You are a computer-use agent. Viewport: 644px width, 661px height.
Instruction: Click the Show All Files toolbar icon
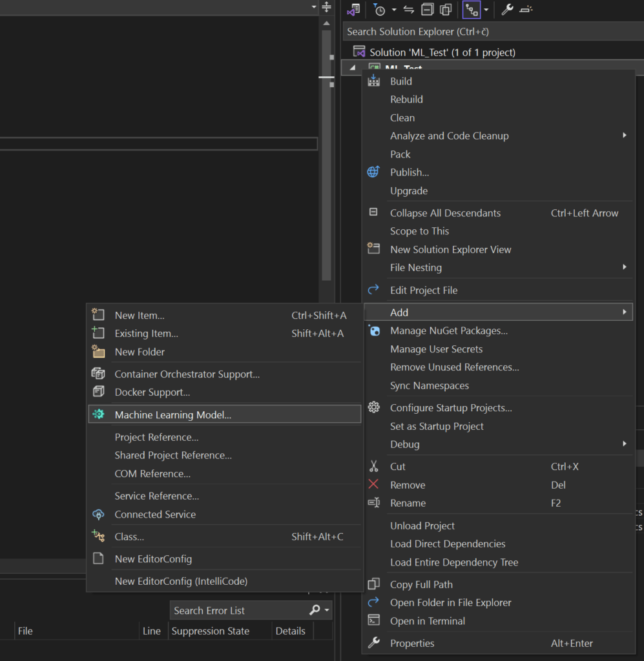(x=446, y=10)
